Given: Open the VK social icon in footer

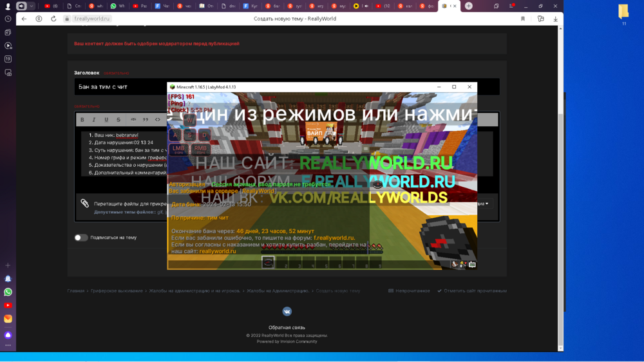Looking at the screenshot, I should 287,312.
